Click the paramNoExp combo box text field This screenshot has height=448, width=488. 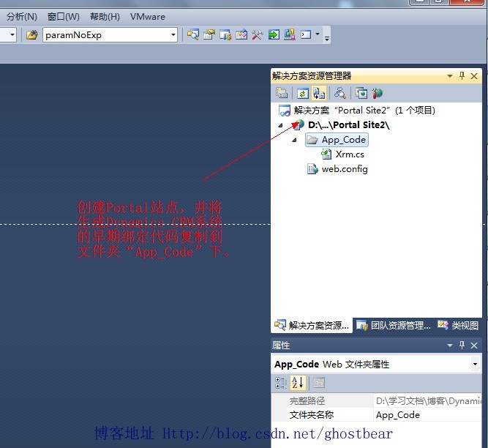[106, 35]
